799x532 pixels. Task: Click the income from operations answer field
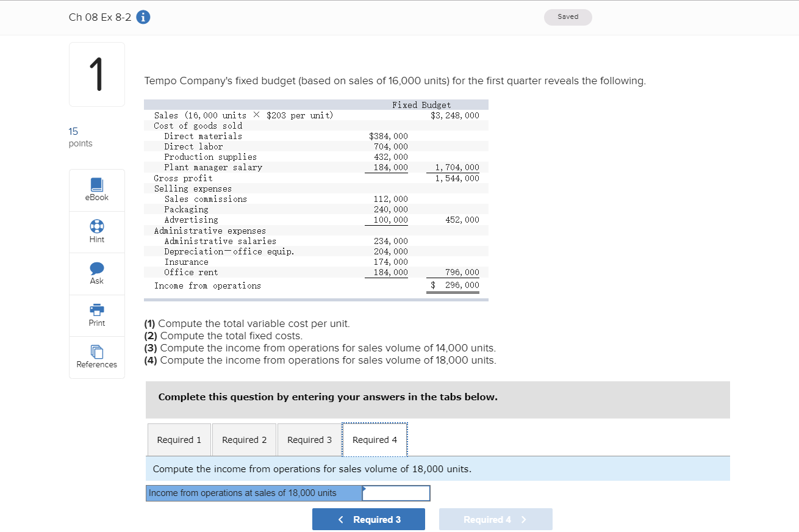tap(396, 493)
